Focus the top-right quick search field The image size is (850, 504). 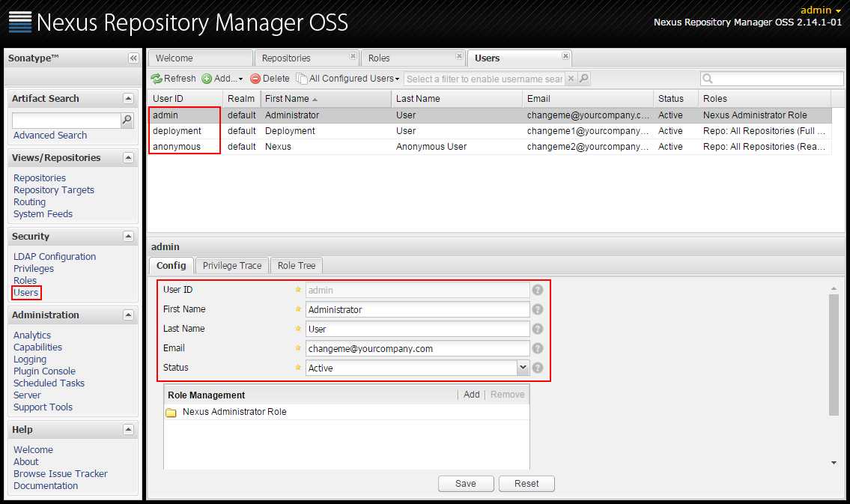(772, 79)
